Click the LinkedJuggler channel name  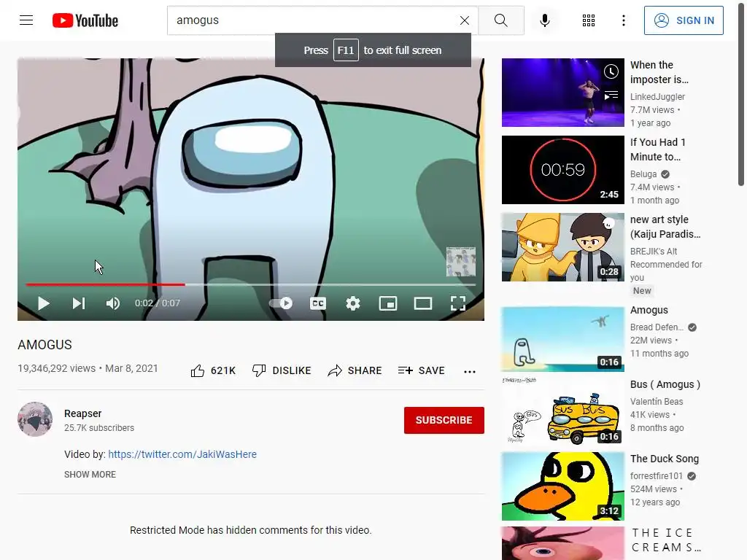point(657,97)
